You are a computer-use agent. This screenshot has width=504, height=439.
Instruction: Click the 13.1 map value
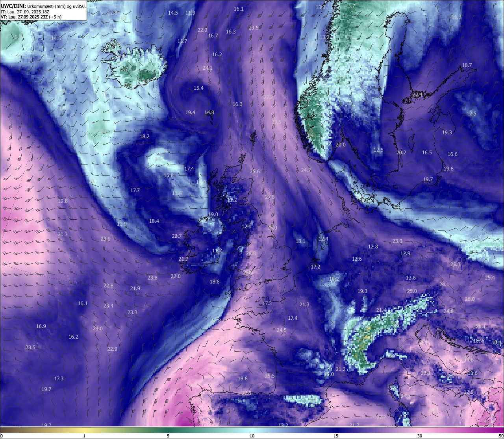300,241
